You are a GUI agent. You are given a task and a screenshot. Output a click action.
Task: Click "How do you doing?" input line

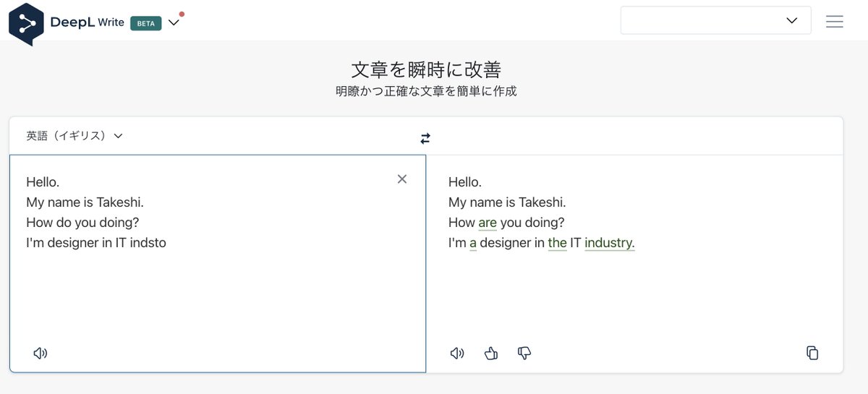[x=82, y=223]
